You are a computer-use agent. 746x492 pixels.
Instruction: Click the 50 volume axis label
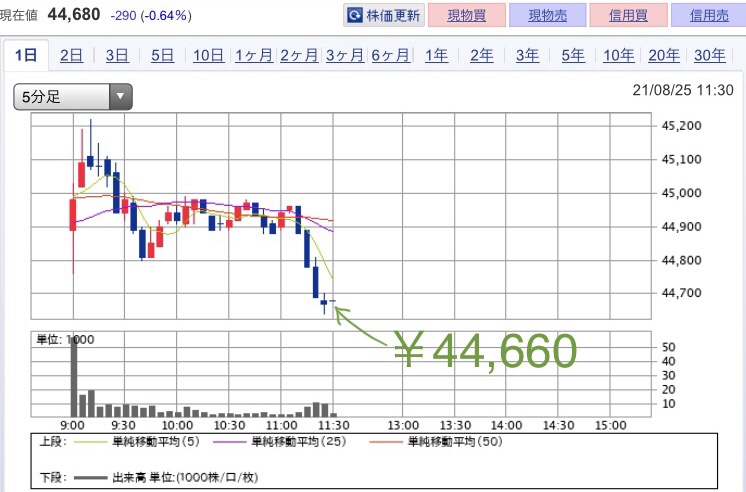[668, 347]
